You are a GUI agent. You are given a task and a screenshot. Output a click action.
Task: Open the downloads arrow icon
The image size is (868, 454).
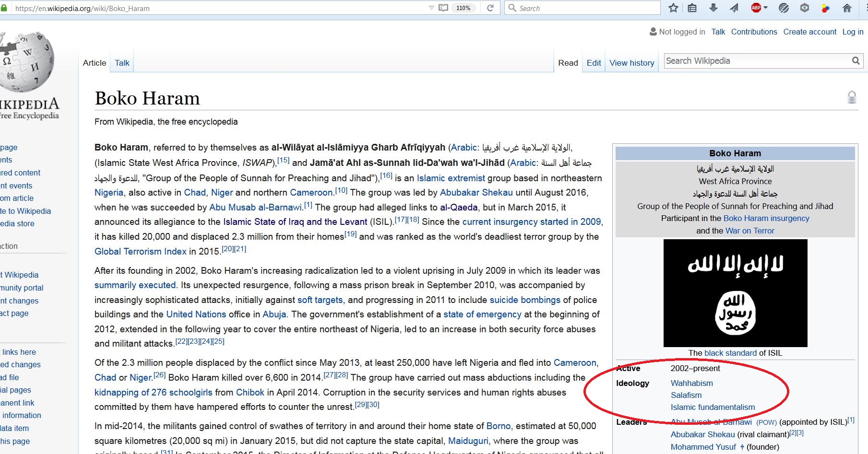713,8
